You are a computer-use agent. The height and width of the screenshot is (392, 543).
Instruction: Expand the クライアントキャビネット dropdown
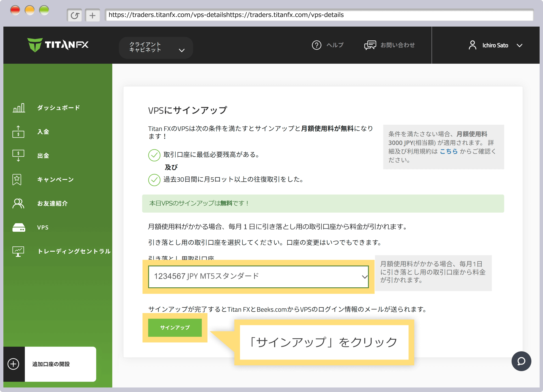pyautogui.click(x=156, y=48)
